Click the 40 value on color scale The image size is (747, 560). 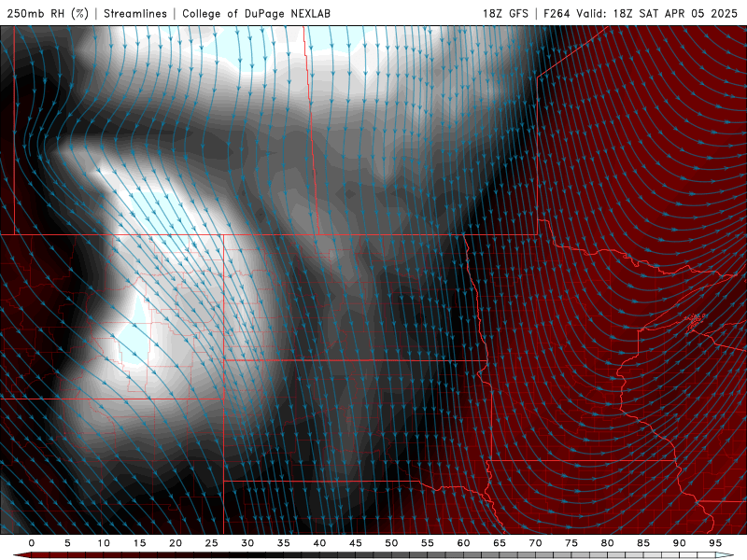coord(319,543)
